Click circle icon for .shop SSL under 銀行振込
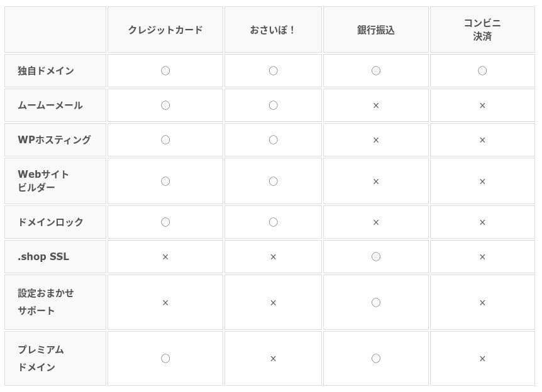542x392 pixels. pos(376,257)
